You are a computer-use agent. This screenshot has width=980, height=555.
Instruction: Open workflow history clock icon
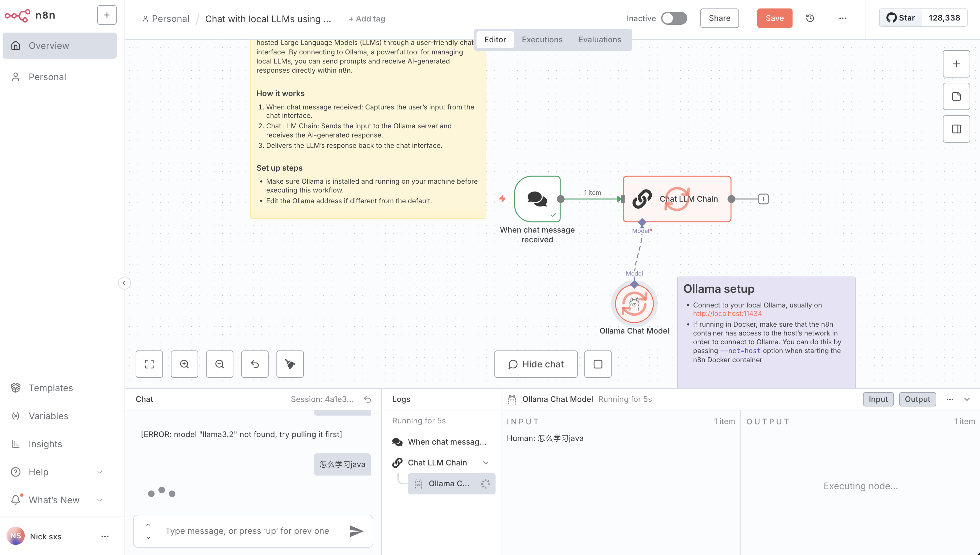tap(810, 18)
